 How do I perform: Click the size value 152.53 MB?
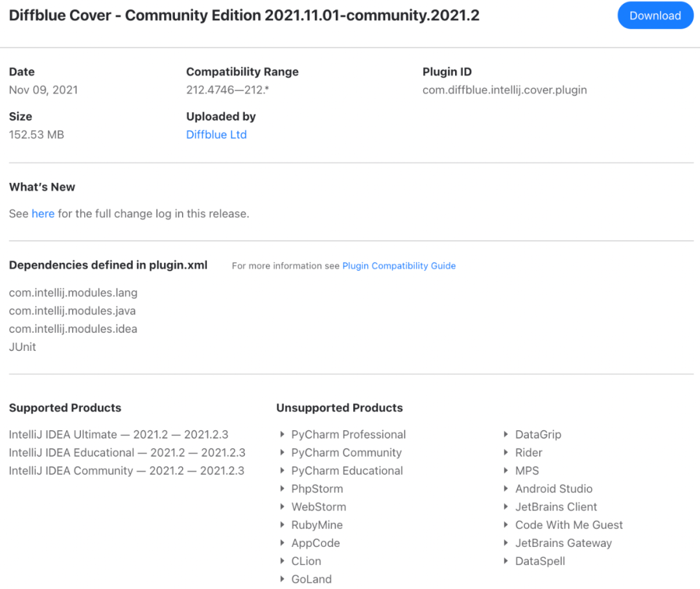coord(36,134)
